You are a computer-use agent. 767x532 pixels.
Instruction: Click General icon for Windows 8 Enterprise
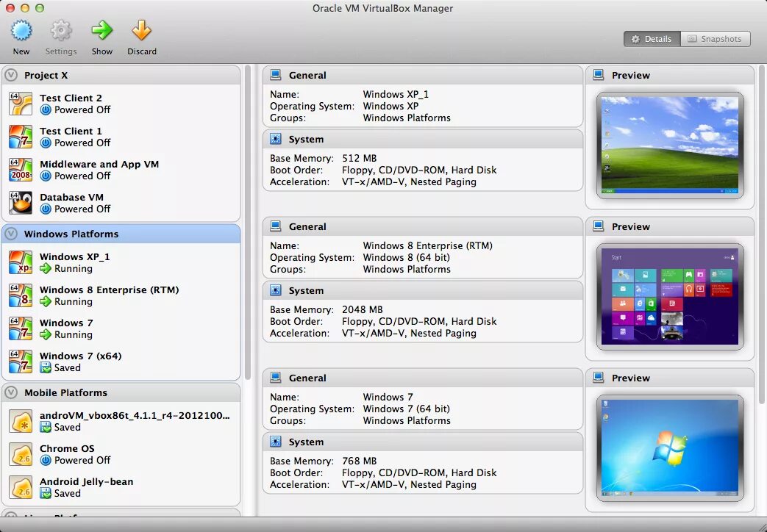[x=275, y=226]
